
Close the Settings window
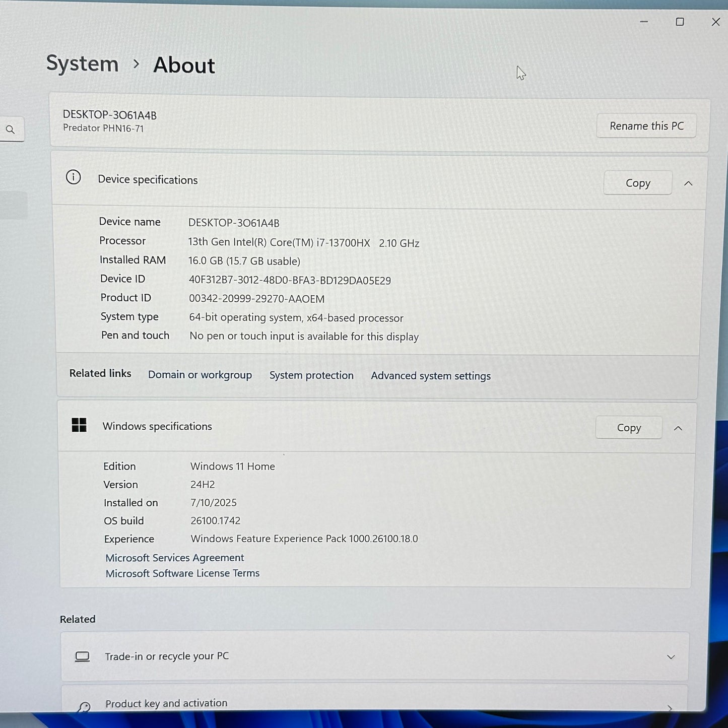click(x=716, y=22)
